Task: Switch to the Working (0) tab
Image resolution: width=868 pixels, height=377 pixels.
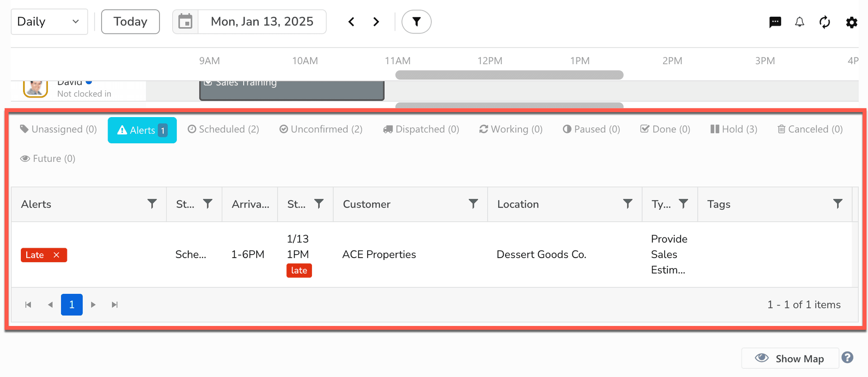Action: 511,129
